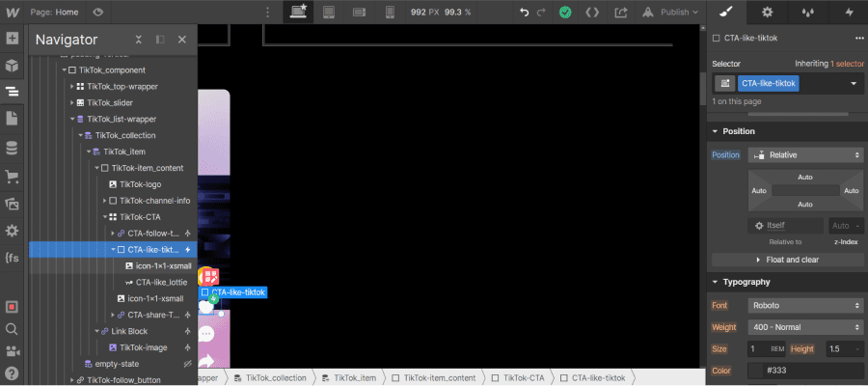The height and width of the screenshot is (386, 868).
Task: Open the Roboto font dropdown
Action: click(x=805, y=305)
